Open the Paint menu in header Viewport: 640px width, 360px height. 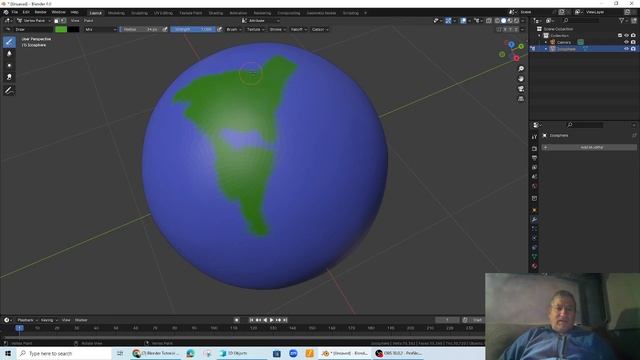88,20
